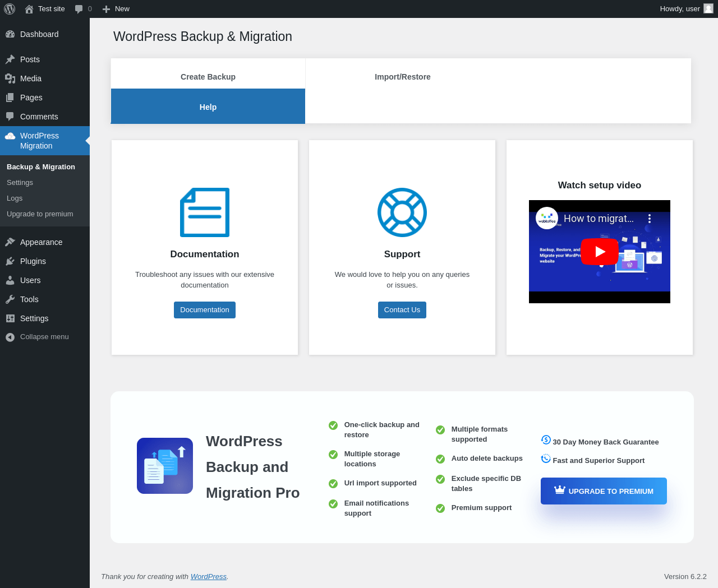The width and height of the screenshot is (718, 588).
Task: Open the Comments menu label
Action: 39,117
